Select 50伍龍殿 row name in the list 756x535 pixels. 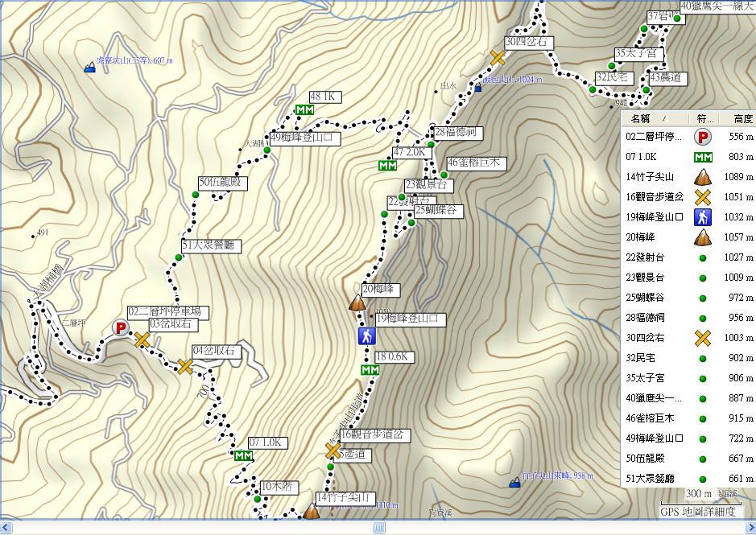pos(645,459)
